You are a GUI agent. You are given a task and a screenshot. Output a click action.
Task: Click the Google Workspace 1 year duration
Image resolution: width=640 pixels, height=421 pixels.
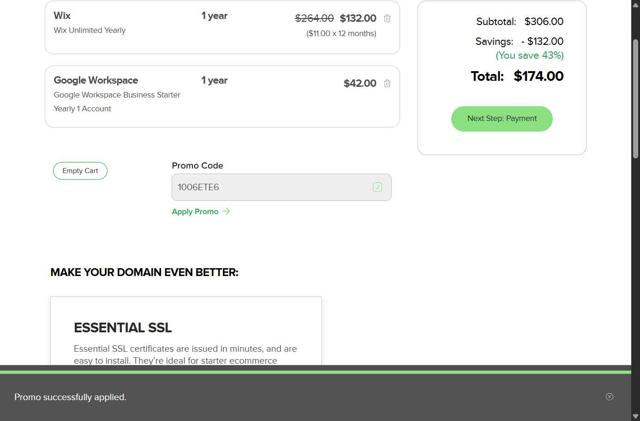pyautogui.click(x=214, y=80)
